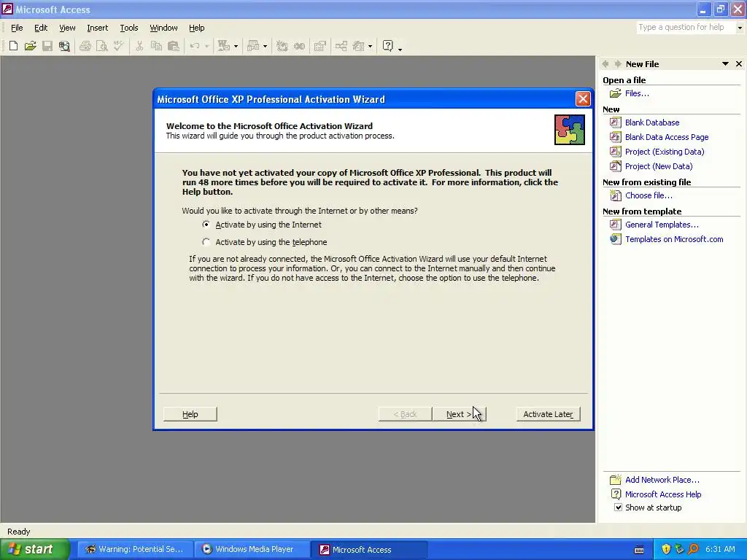Type a question for help field
The image size is (747, 560).
coord(686,28)
